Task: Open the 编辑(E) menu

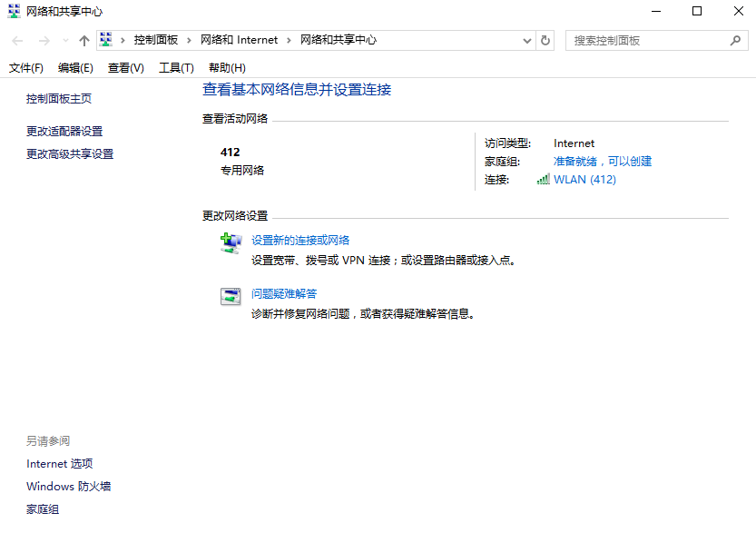Action: [75, 68]
